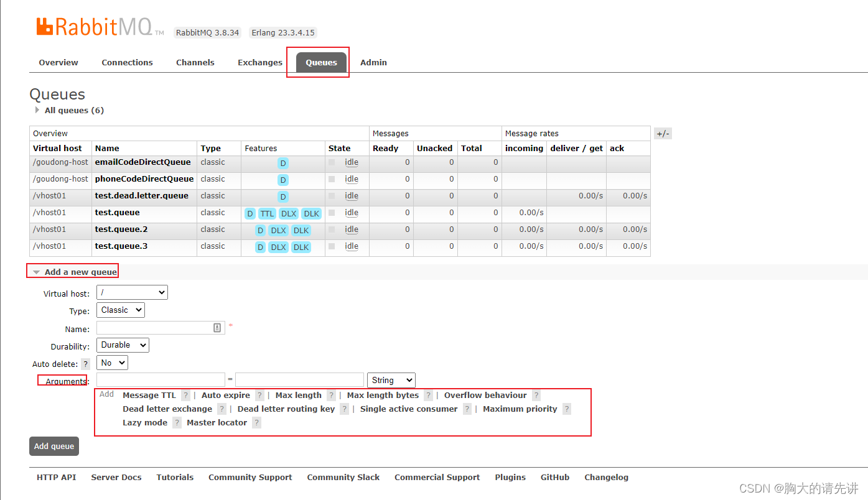Open the HTTP API footer link
The image size is (868, 500).
pos(56,478)
